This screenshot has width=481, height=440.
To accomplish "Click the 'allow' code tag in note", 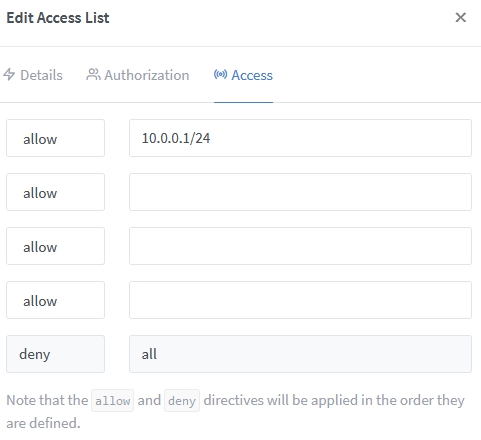I will click(x=113, y=401).
